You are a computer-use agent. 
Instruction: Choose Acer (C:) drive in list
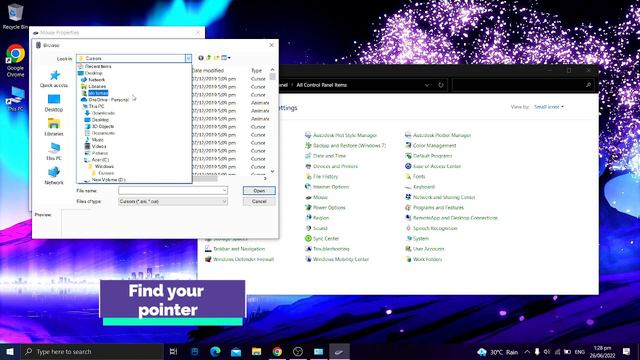pos(100,160)
